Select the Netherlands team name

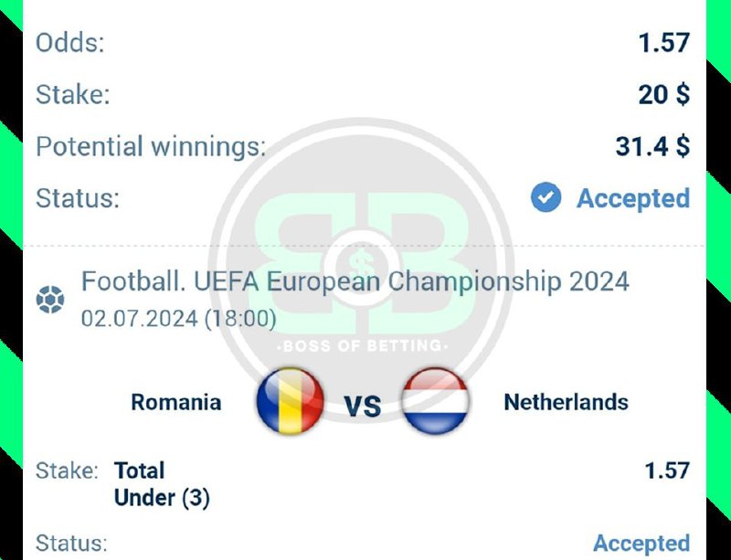pos(566,402)
